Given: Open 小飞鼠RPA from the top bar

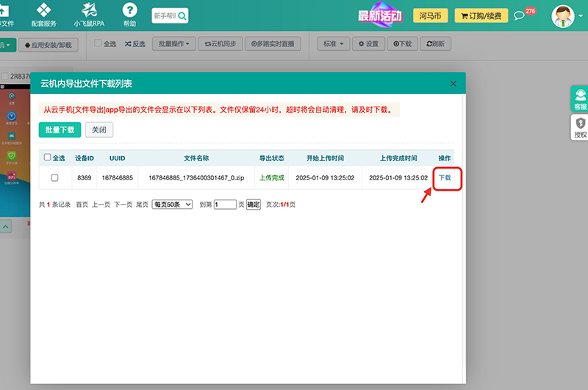Looking at the screenshot, I should tap(89, 14).
